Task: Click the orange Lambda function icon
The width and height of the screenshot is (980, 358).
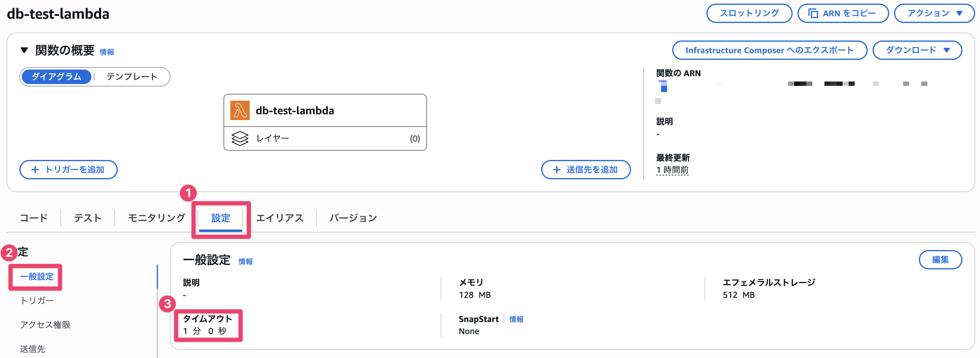Action: [240, 110]
